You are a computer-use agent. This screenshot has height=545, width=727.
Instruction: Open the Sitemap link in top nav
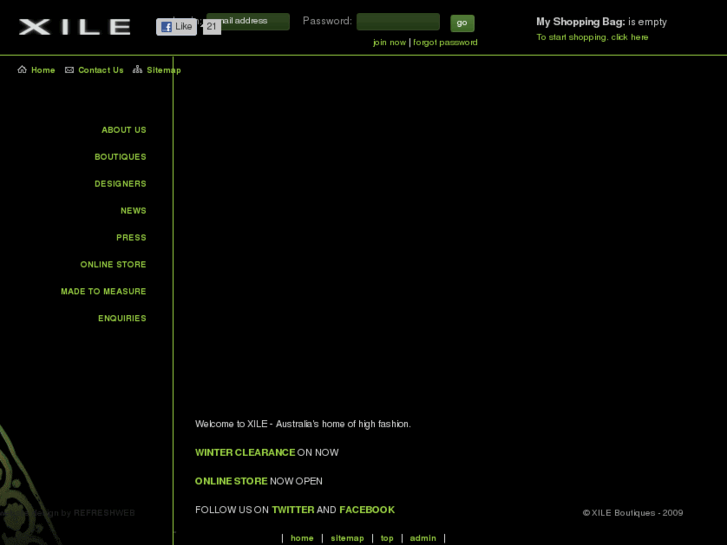click(x=164, y=70)
